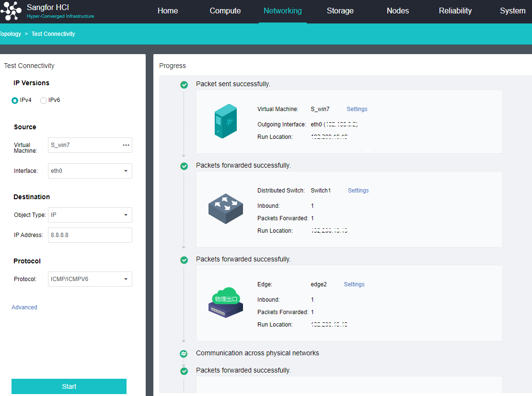Image resolution: width=532 pixels, height=396 pixels.
Task: Open Settings for virtual machine S_win7
Action: [x=357, y=109]
